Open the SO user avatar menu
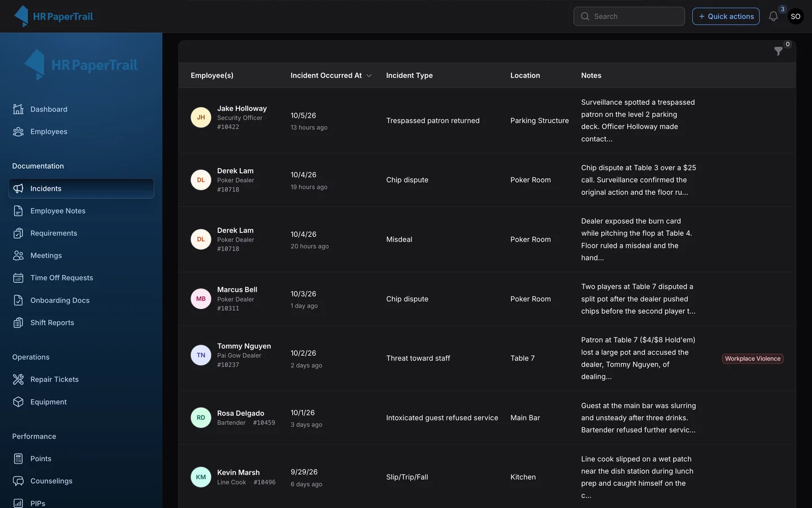Viewport: 812px width, 508px height. coord(796,16)
